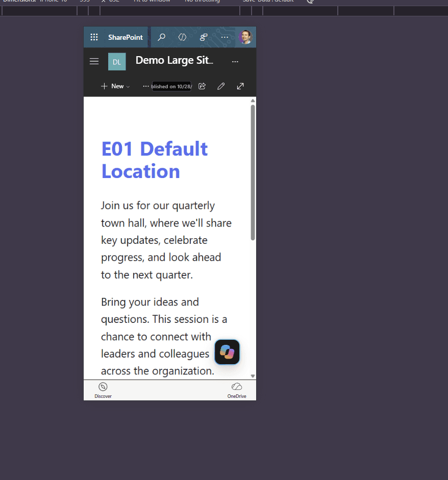Click the people network icon in header
The width and height of the screenshot is (448, 480).
click(203, 37)
